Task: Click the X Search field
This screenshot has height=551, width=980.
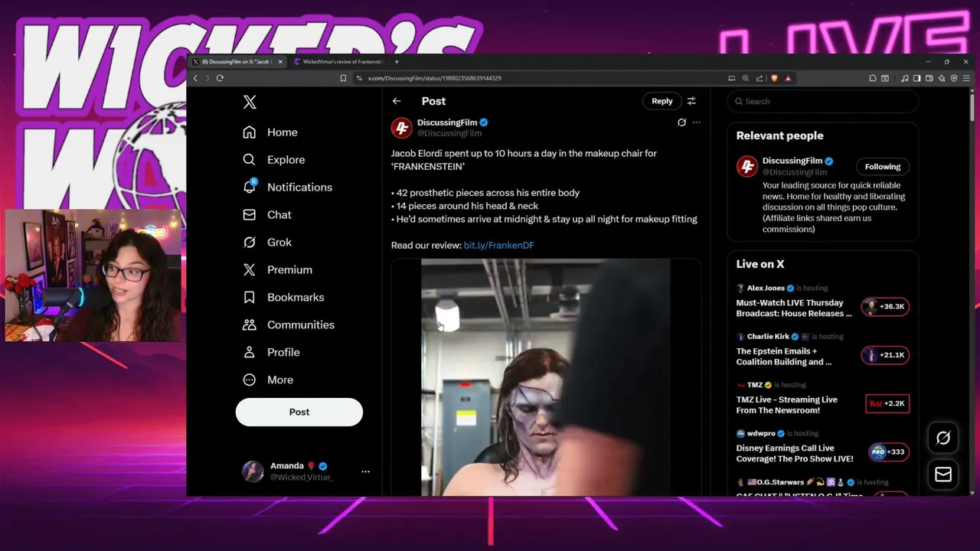Action: (x=823, y=101)
